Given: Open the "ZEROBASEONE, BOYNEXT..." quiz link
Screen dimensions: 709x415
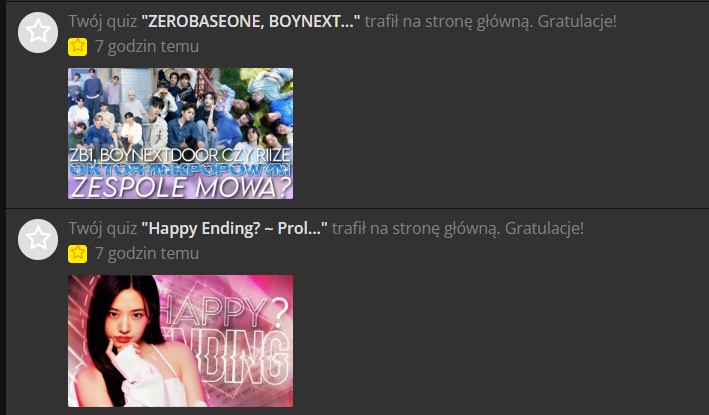Looking at the screenshot, I should (x=251, y=21).
